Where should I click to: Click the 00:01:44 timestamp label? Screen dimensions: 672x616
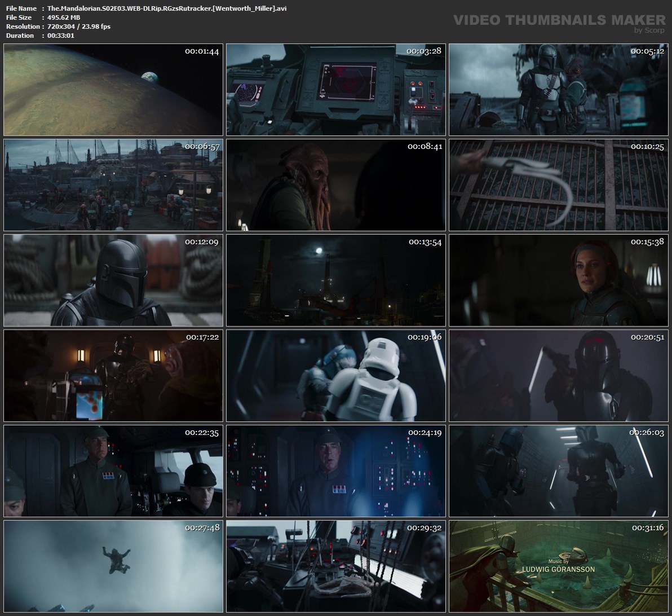202,51
